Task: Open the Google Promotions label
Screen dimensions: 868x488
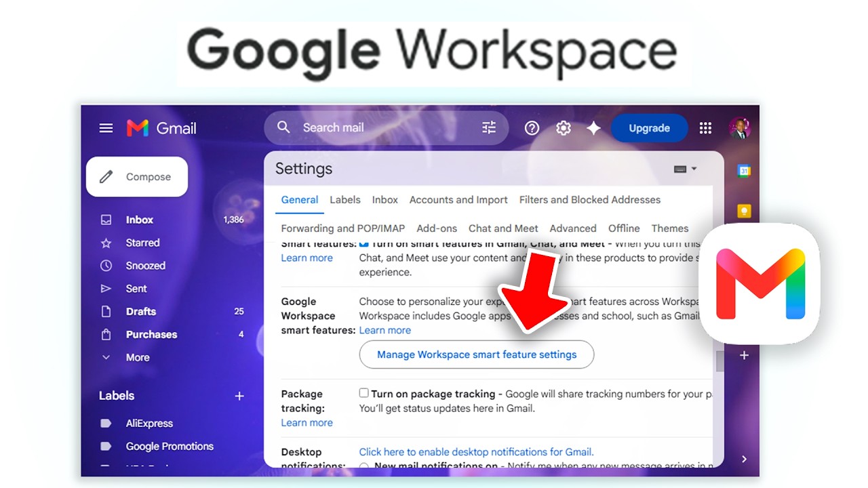Action: tap(170, 447)
